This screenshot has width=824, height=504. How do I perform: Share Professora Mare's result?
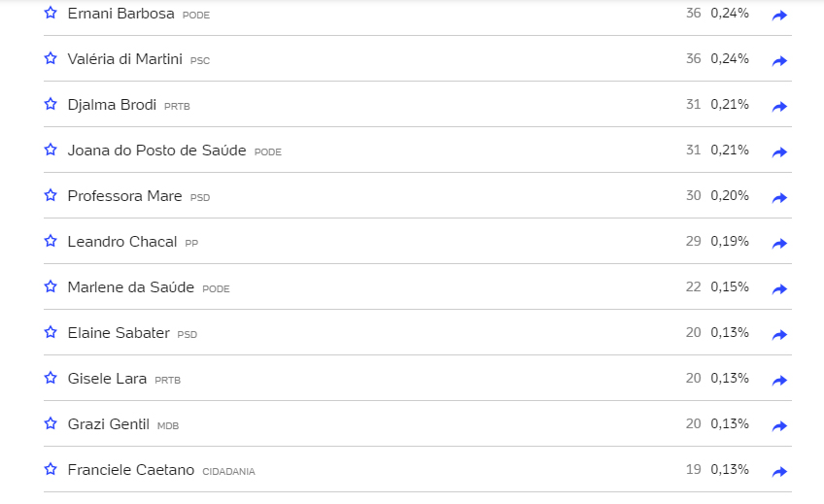(x=779, y=198)
